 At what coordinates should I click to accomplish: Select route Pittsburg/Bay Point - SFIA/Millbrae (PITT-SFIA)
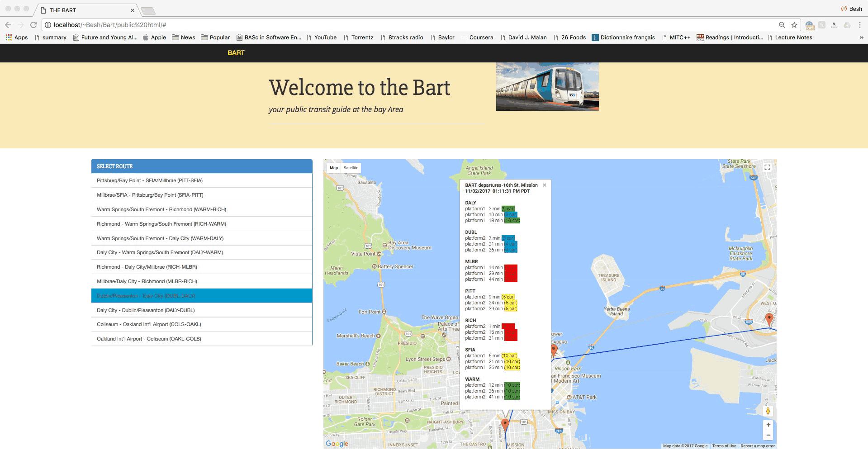click(x=202, y=180)
